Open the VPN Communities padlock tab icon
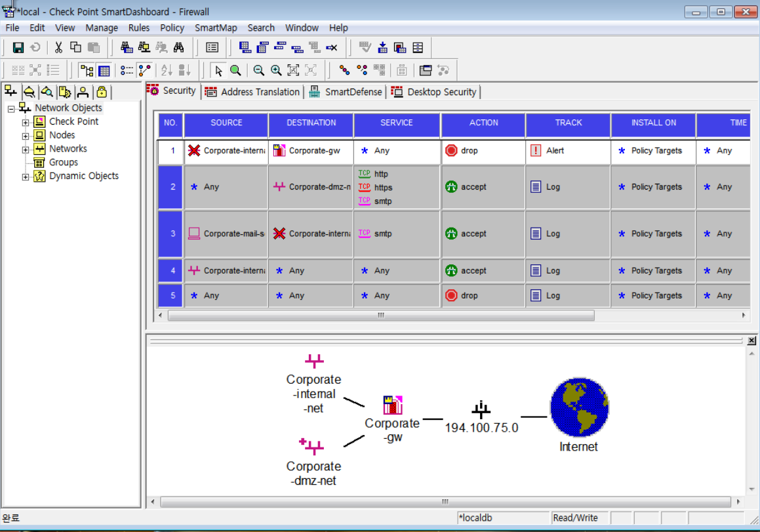Viewport: 760px width, 532px height. (101, 91)
